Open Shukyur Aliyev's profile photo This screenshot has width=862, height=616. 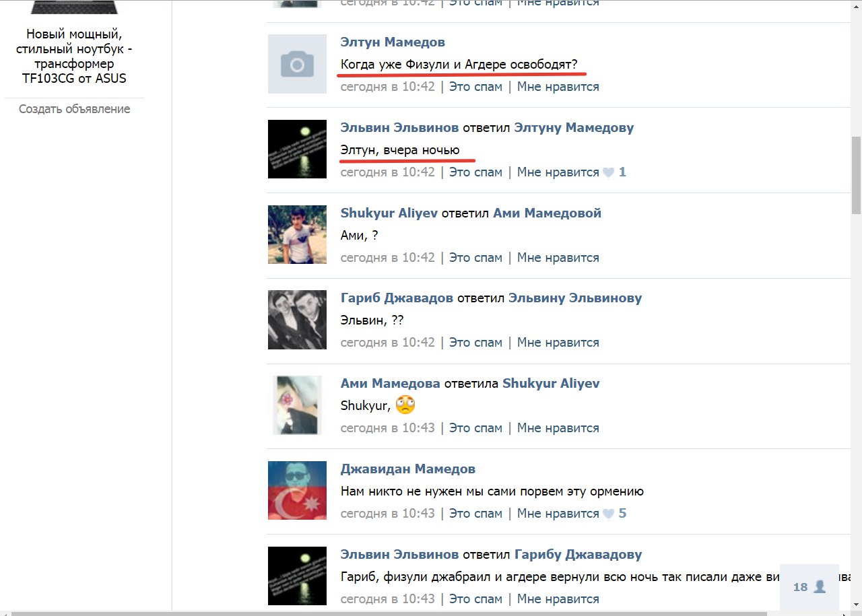pyautogui.click(x=297, y=234)
